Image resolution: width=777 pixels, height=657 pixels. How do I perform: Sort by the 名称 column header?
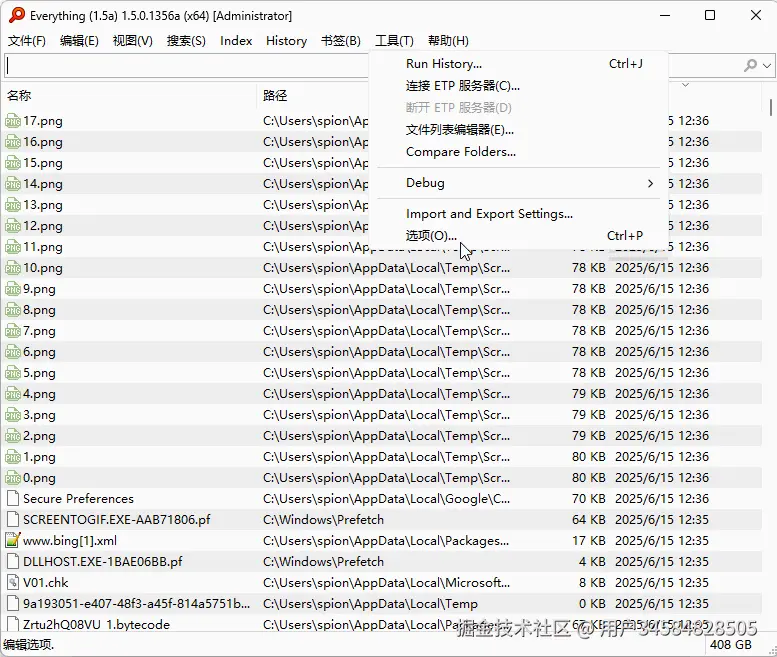pyautogui.click(x=129, y=95)
